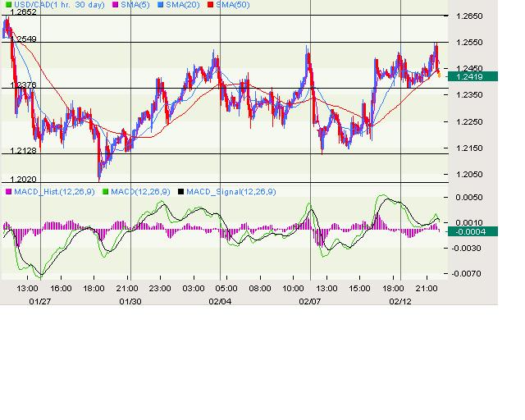This screenshot has width=525, height=420.
Task: Click the 03:00 time axis label
Action: tap(194, 289)
